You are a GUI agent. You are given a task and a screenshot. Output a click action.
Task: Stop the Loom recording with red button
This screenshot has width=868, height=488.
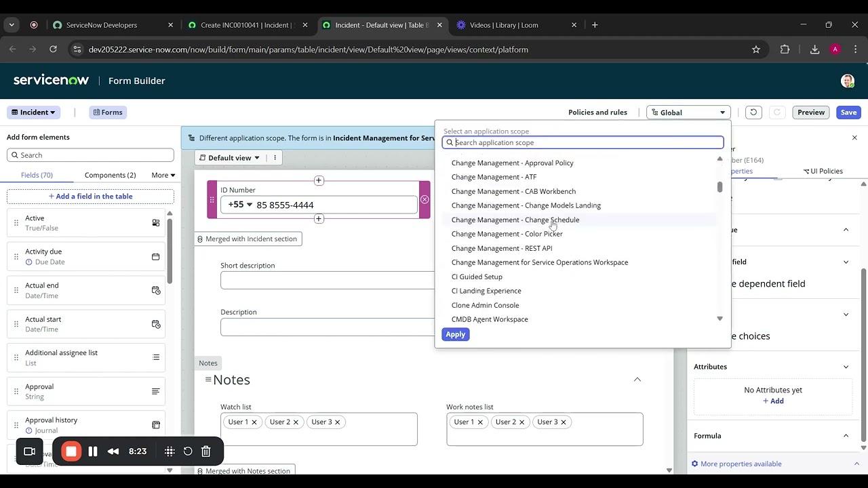(71, 451)
